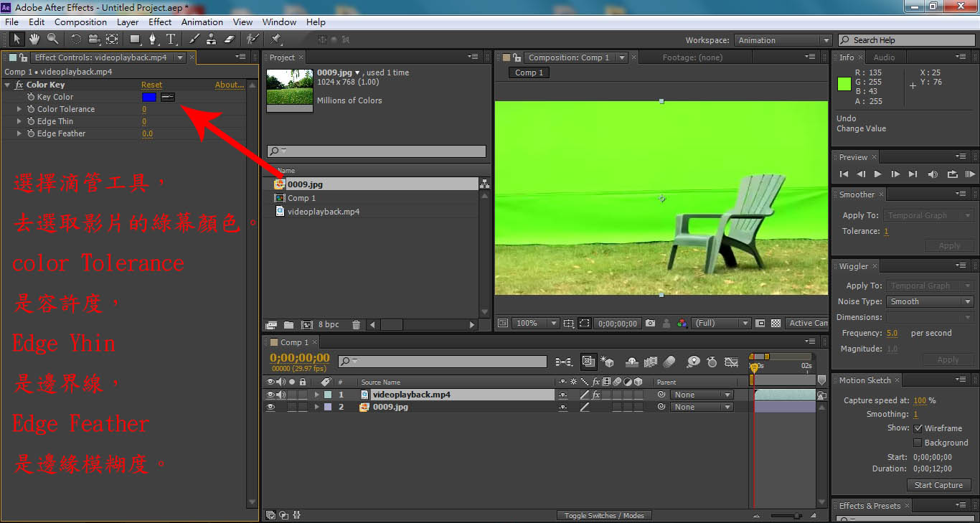Click the delete trash icon in Project panel
This screenshot has height=523, width=980.
(357, 325)
